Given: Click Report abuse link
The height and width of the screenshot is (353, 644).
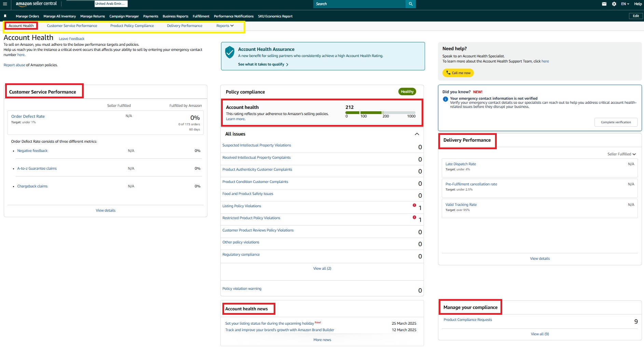Looking at the screenshot, I should tap(14, 65).
